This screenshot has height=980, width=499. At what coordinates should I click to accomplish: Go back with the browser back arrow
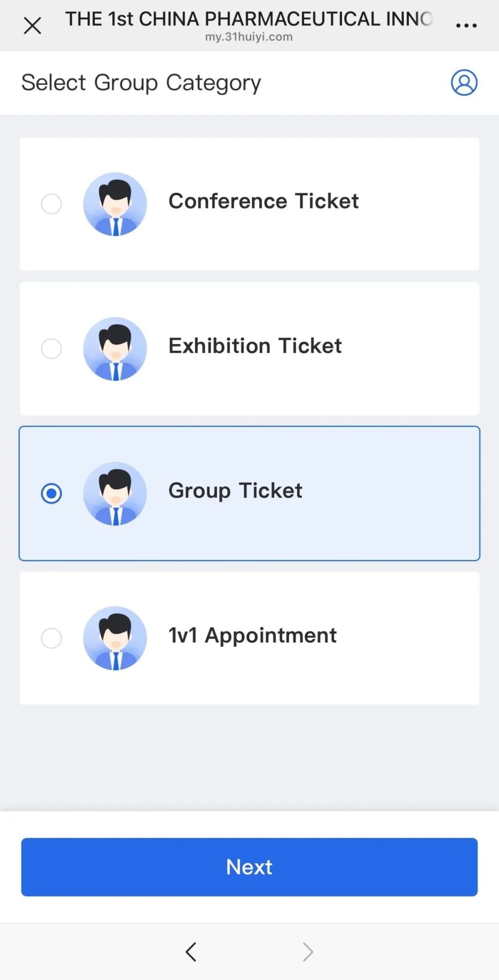pyautogui.click(x=191, y=952)
